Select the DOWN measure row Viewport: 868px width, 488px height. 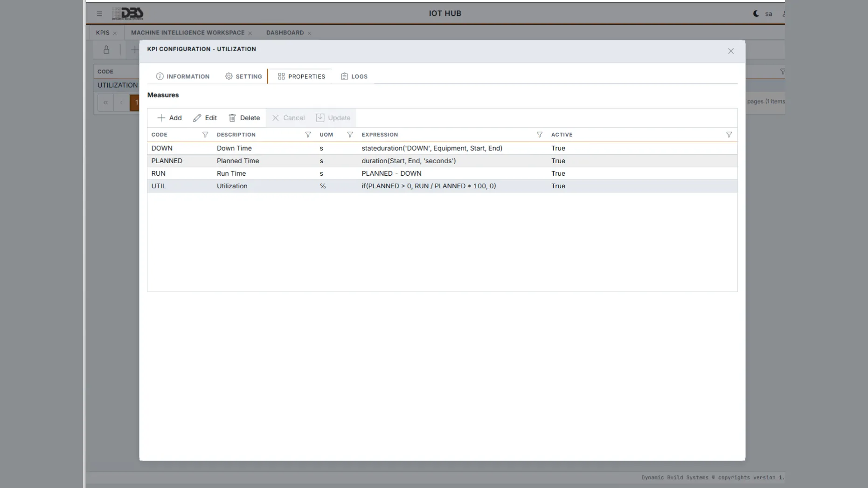[442, 148]
